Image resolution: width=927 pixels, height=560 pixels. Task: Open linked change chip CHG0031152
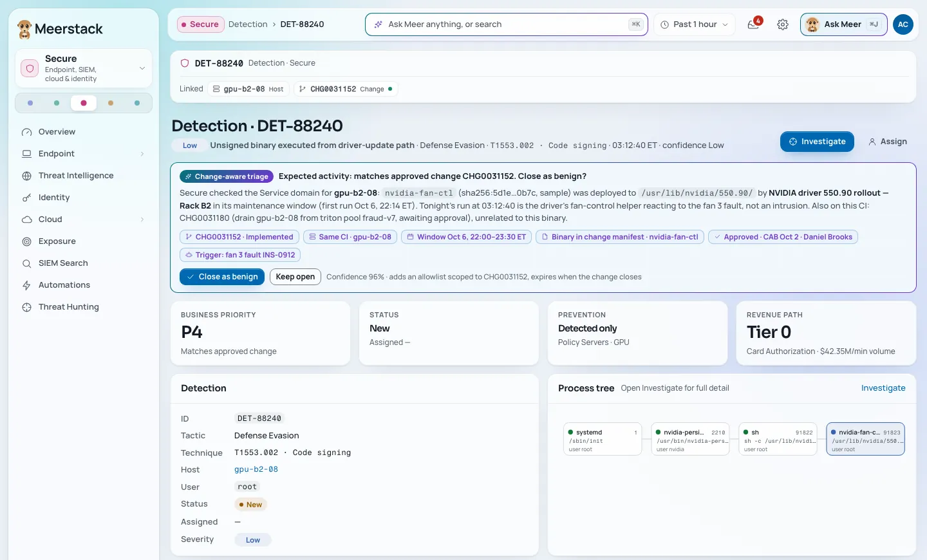click(346, 89)
